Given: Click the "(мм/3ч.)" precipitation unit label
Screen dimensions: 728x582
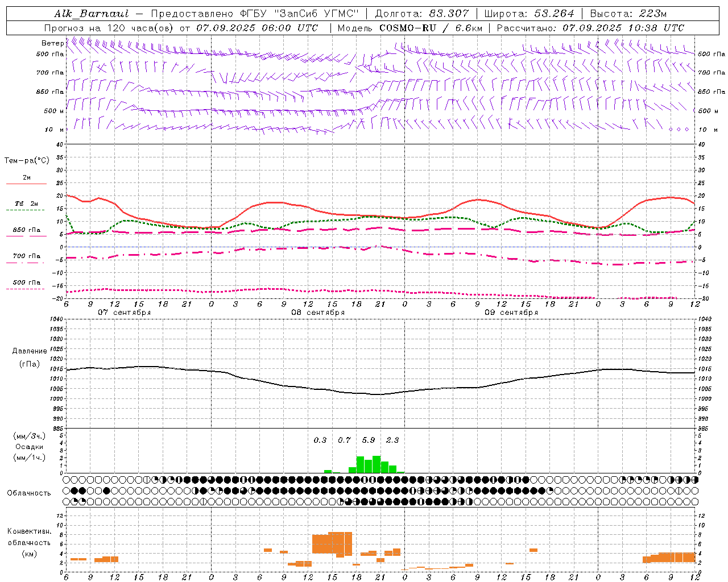Looking at the screenshot, I should (30, 436).
